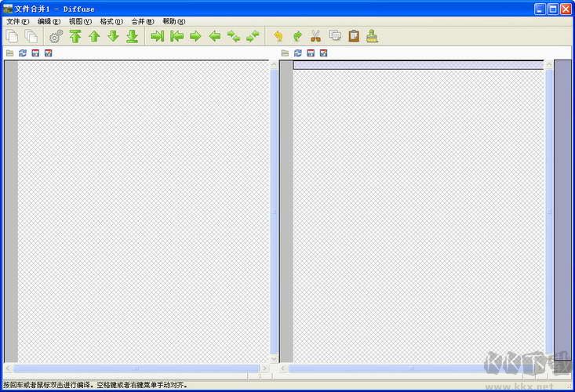Click the scissors cut icon
Viewport: 575px width, 392px height.
[x=315, y=36]
